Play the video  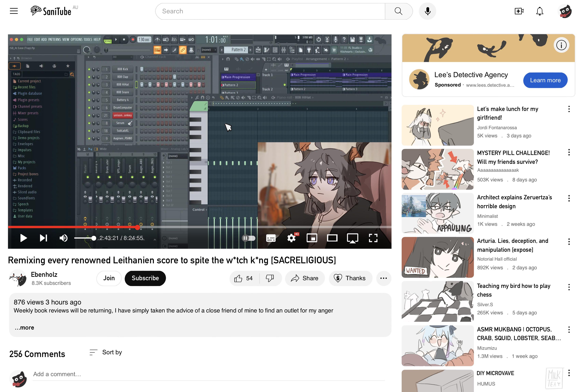[24, 238]
